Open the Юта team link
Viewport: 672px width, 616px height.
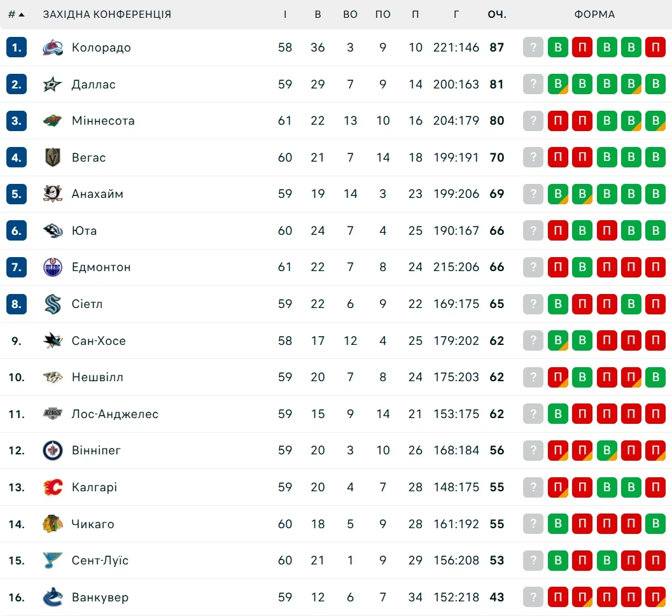coord(84,231)
